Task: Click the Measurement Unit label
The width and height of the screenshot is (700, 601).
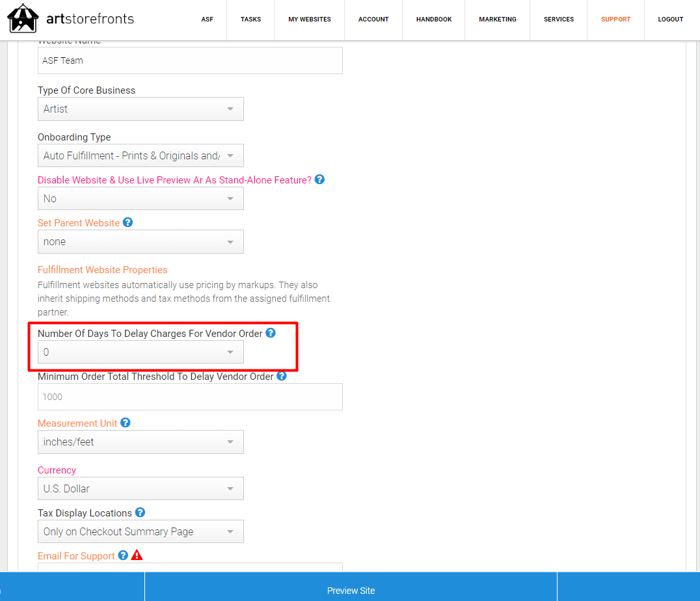Action: [x=77, y=423]
